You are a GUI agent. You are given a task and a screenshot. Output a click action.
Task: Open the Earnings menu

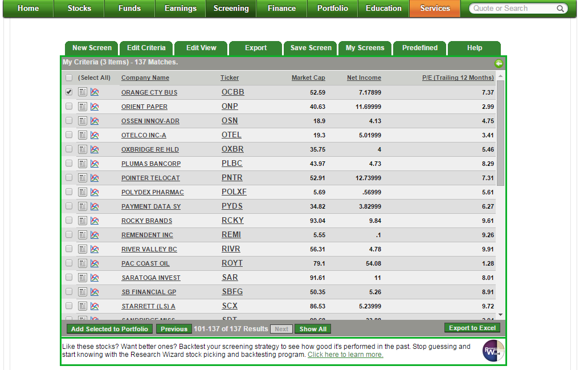pyautogui.click(x=181, y=8)
